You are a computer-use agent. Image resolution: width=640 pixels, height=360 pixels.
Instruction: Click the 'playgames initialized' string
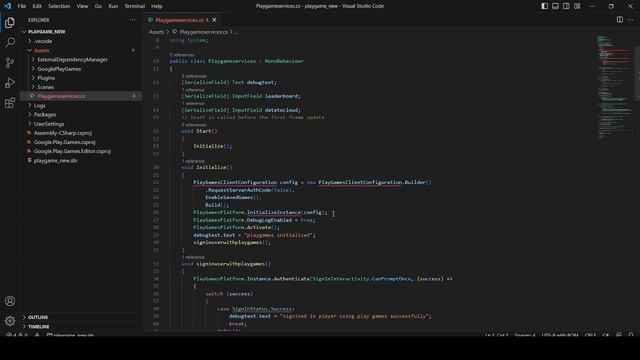coord(278,235)
